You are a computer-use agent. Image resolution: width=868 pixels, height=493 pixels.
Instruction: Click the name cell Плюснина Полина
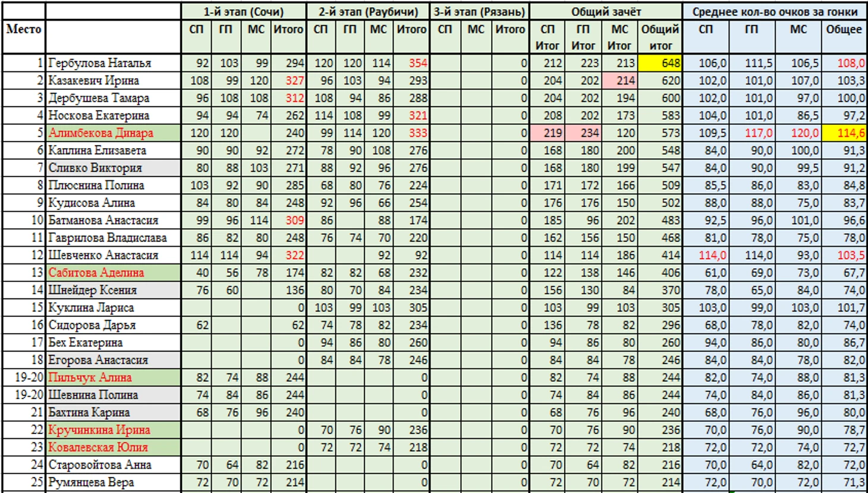pyautogui.click(x=113, y=185)
